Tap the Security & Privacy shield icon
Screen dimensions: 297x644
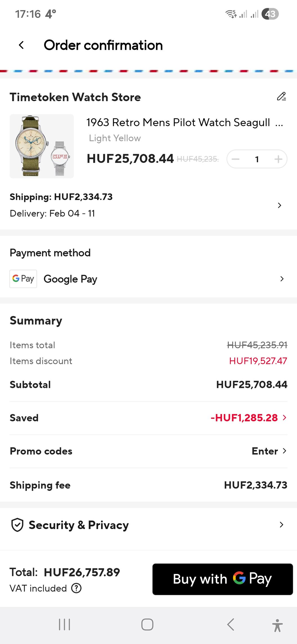(x=17, y=525)
